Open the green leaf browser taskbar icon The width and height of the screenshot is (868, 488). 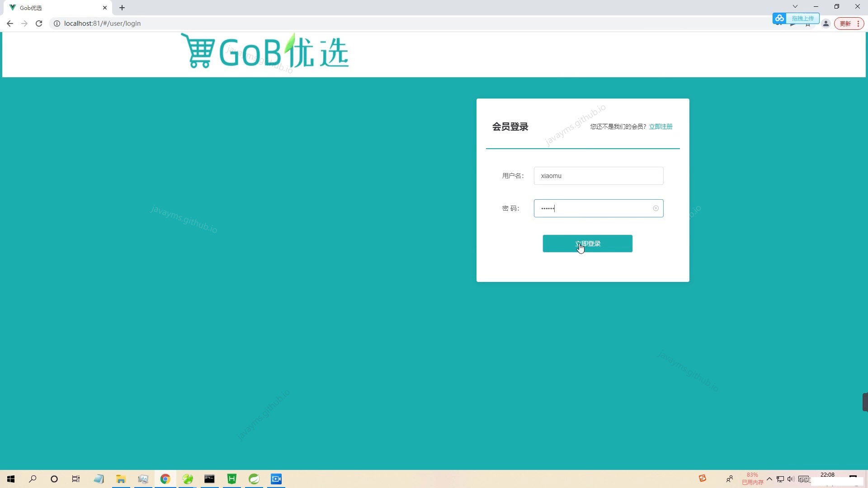tap(188, 479)
